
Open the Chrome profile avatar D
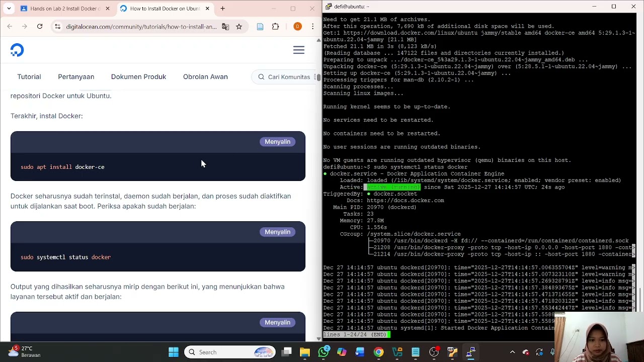[297, 27]
